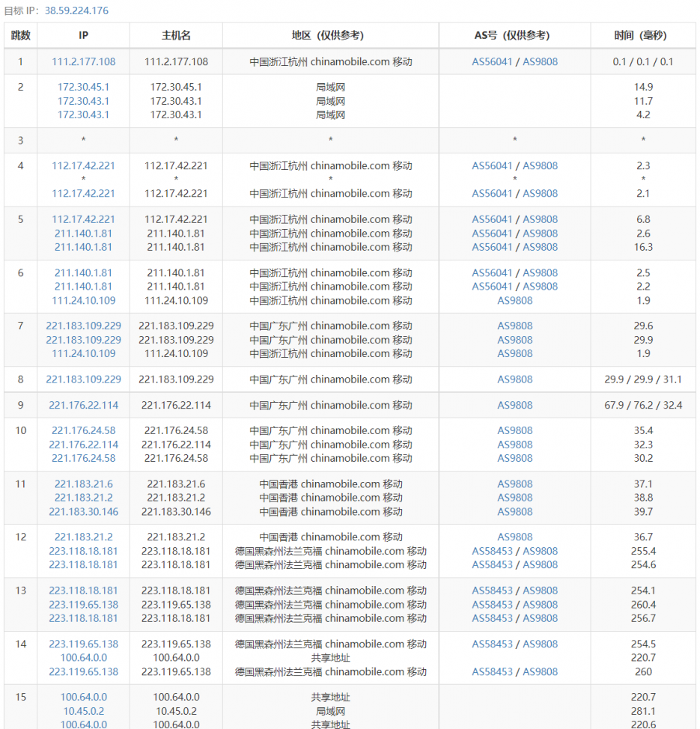The image size is (700, 729).
Task: Select hop 9 hostname text 221.176.22.114
Action: (176, 406)
